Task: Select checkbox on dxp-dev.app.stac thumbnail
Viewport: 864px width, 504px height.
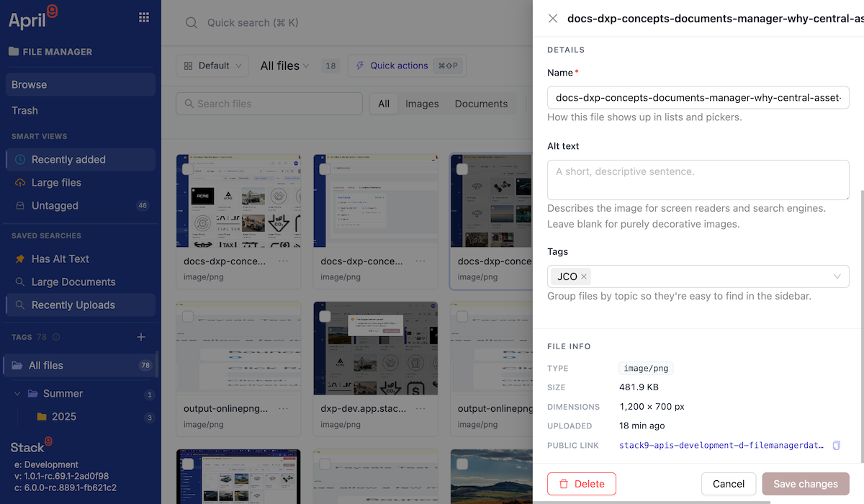Action: [325, 316]
